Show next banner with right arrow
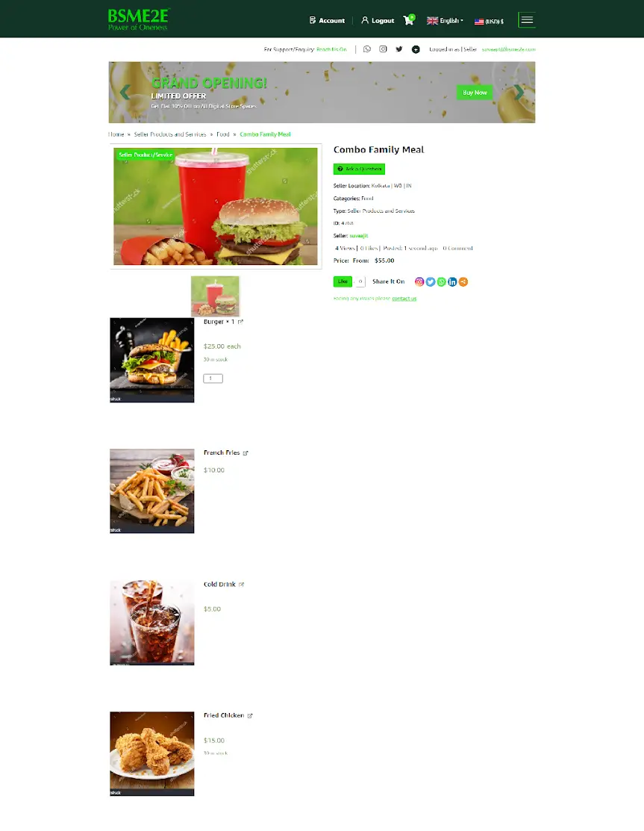 [x=519, y=93]
